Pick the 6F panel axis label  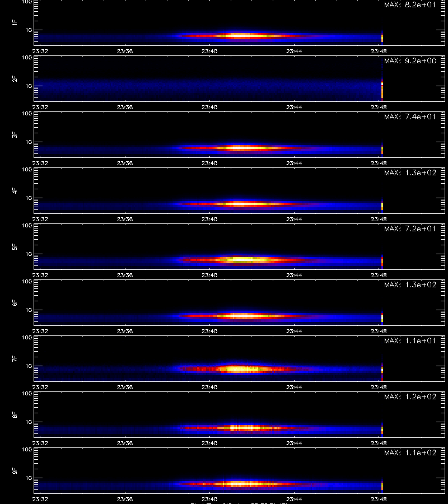pos(15,303)
